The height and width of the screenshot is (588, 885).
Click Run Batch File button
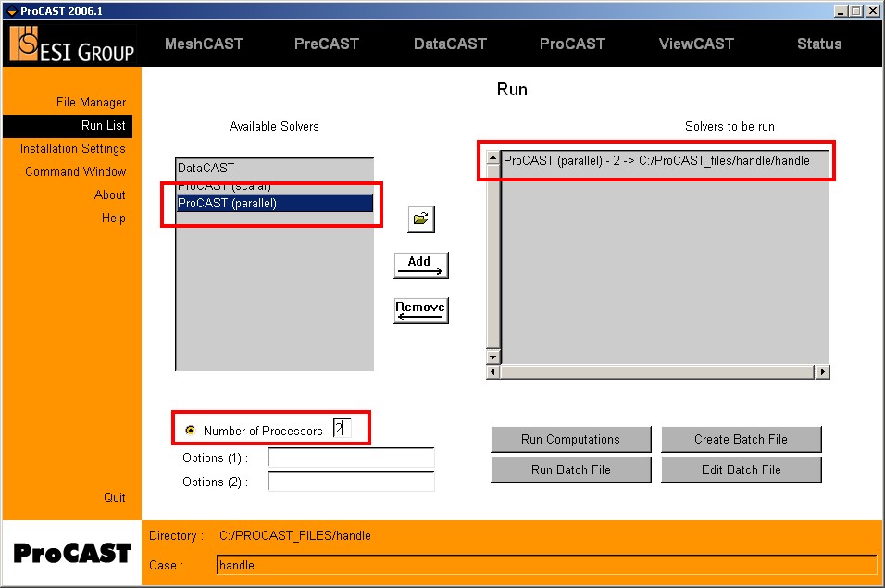coord(570,470)
